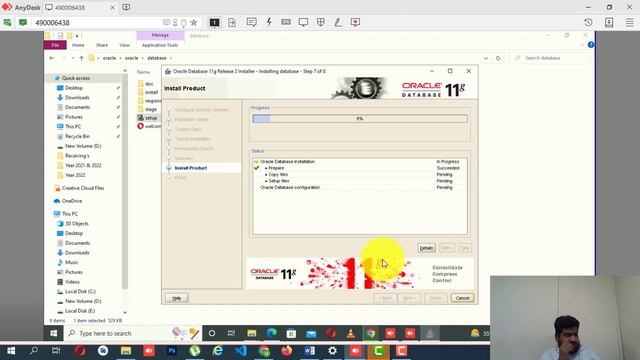The height and width of the screenshot is (360, 640).
Task: Click the Details button in installer
Action: coord(426,248)
